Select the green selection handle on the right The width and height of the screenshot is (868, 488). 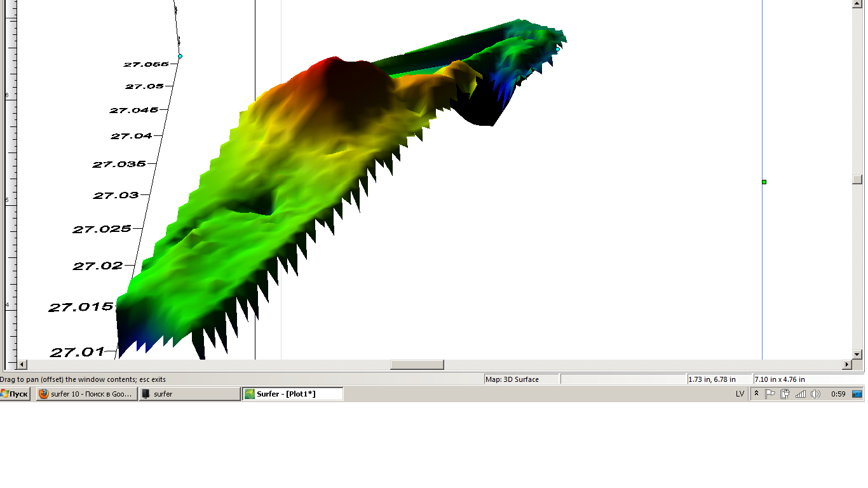(x=764, y=182)
